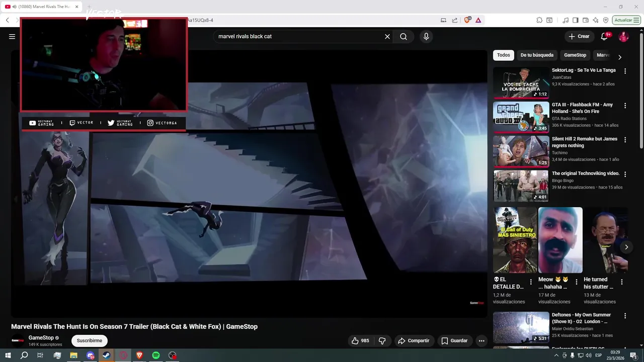Open the Brave Wallet icon
This screenshot has width=644, height=362.
pos(586,20)
